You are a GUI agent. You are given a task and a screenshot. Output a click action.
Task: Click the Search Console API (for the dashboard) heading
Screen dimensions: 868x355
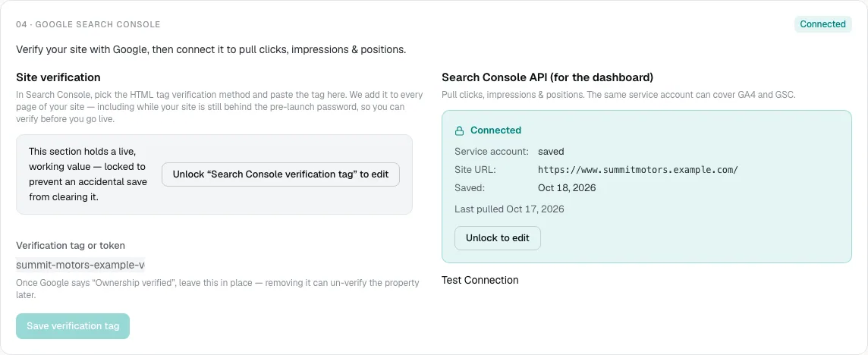(548, 77)
